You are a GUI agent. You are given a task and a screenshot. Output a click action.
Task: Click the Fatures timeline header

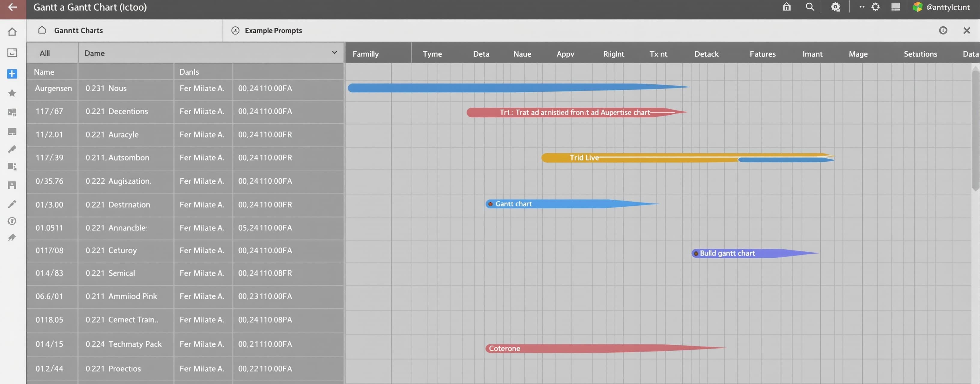tap(762, 54)
